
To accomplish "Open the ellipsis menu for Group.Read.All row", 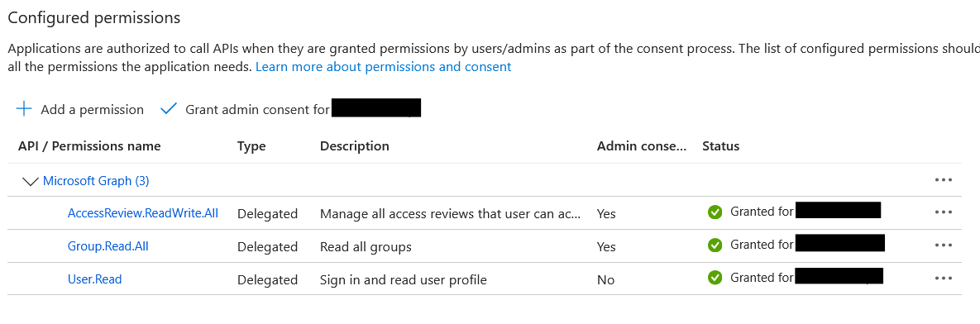I will pyautogui.click(x=943, y=245).
